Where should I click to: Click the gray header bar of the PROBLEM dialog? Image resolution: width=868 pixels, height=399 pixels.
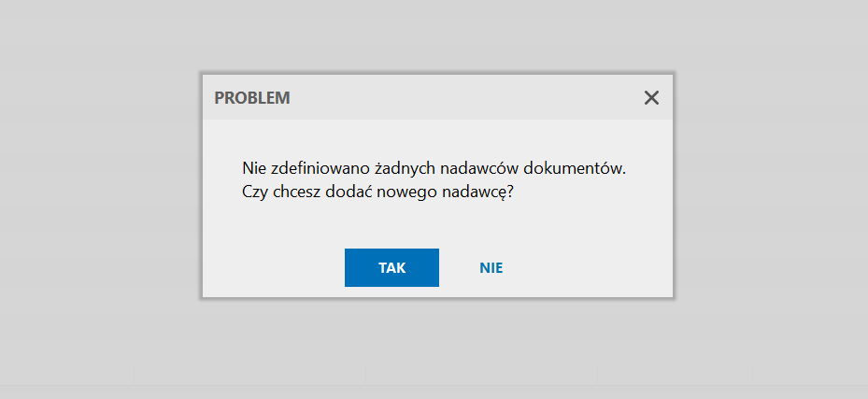[437, 97]
